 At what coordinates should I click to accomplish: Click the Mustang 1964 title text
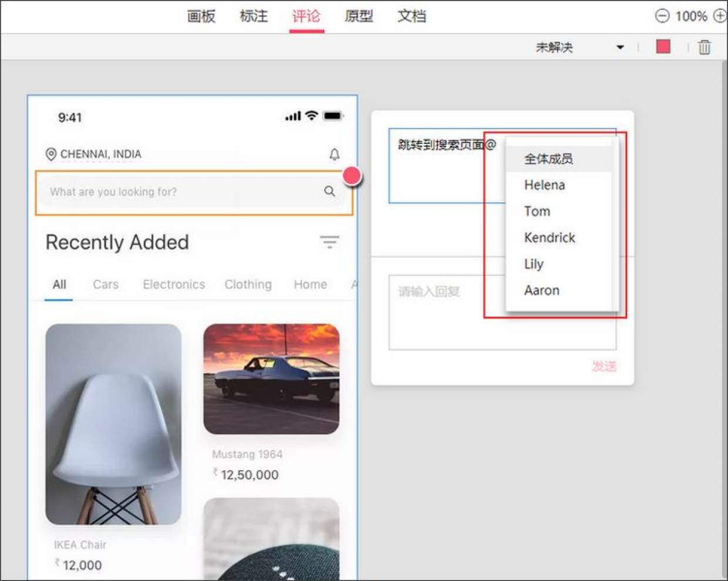click(x=247, y=454)
